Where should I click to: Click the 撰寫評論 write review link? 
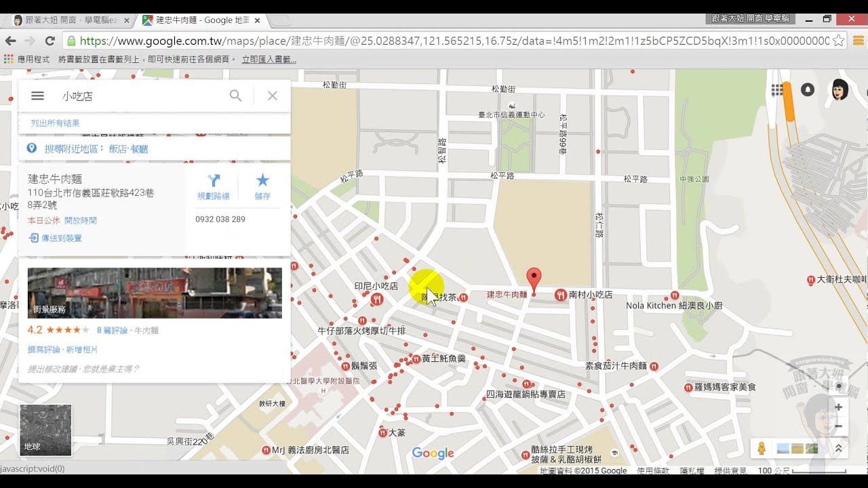[44, 350]
